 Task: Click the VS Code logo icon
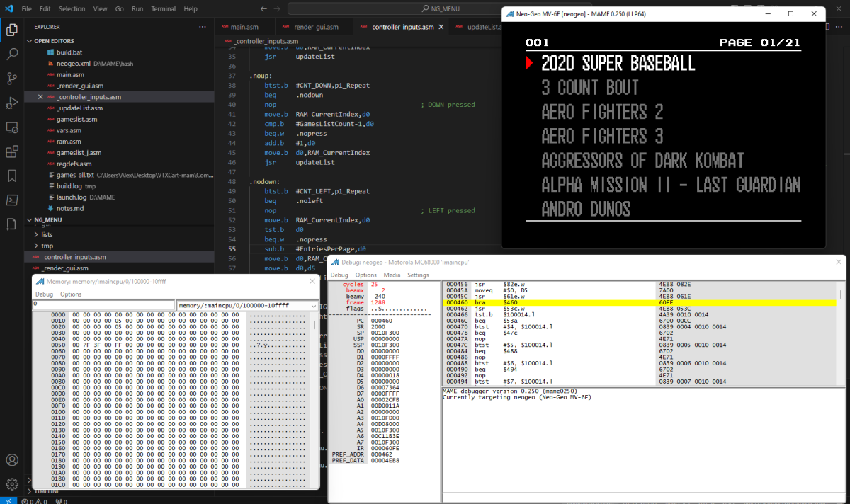8,9
